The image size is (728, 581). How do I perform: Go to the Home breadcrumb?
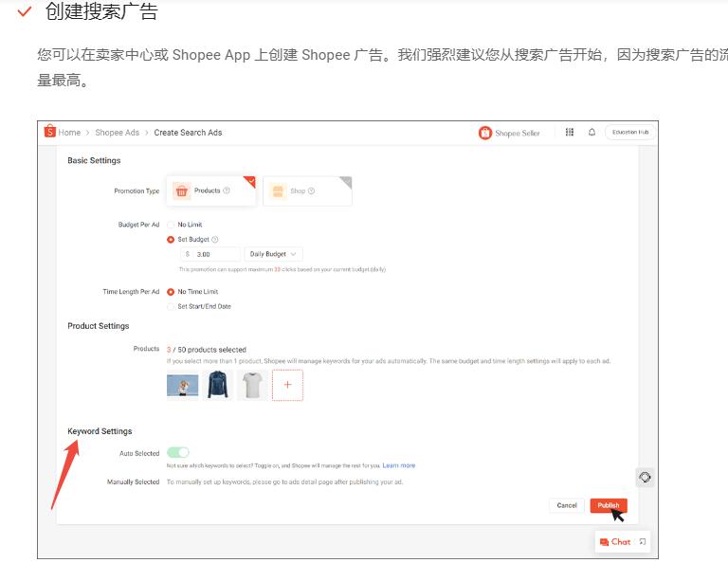click(x=69, y=133)
